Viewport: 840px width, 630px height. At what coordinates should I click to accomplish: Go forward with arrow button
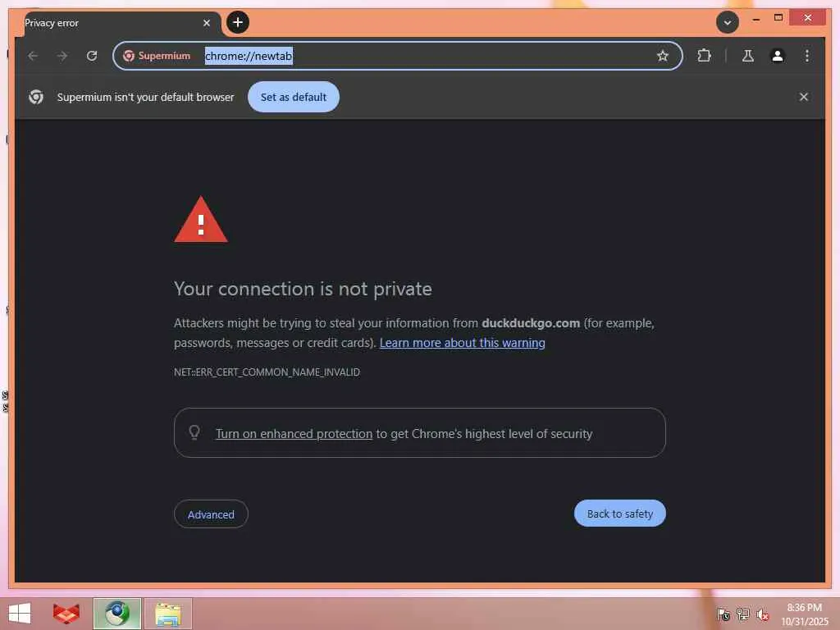pyautogui.click(x=62, y=56)
